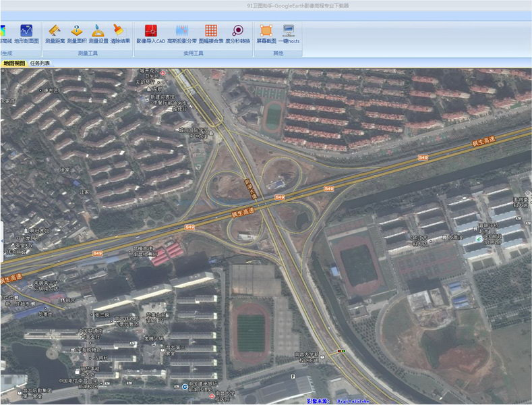Switch to the 地图视图 tab

13,63
